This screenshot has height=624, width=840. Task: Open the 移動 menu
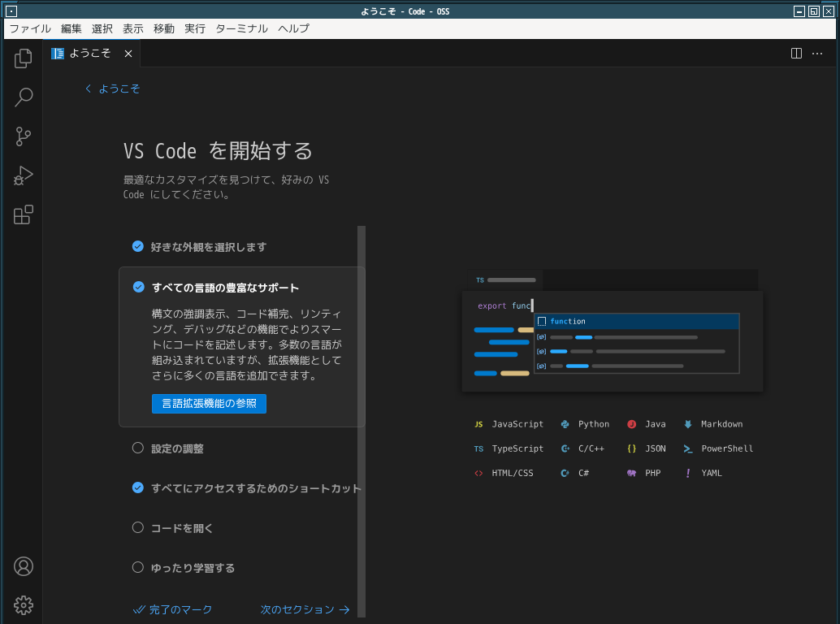pyautogui.click(x=164, y=29)
